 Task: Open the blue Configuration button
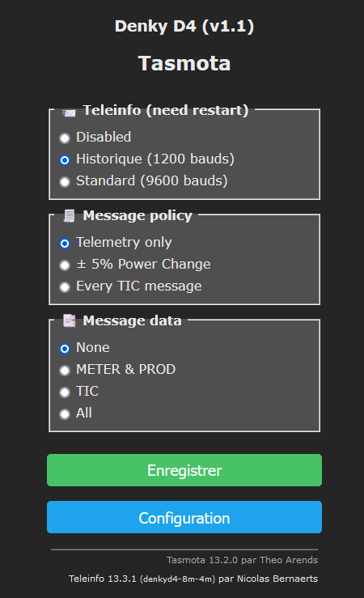[x=184, y=517]
